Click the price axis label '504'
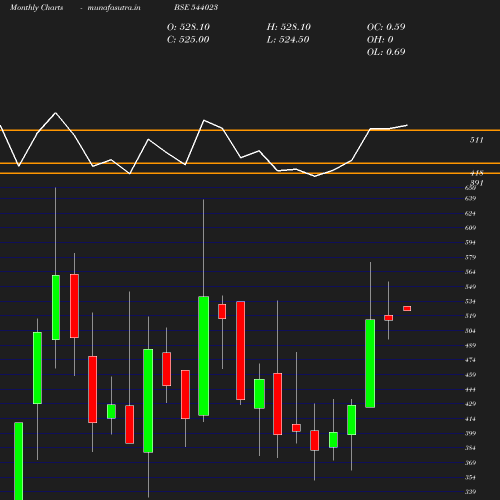Viewport: 500px width, 500px height. (470, 331)
